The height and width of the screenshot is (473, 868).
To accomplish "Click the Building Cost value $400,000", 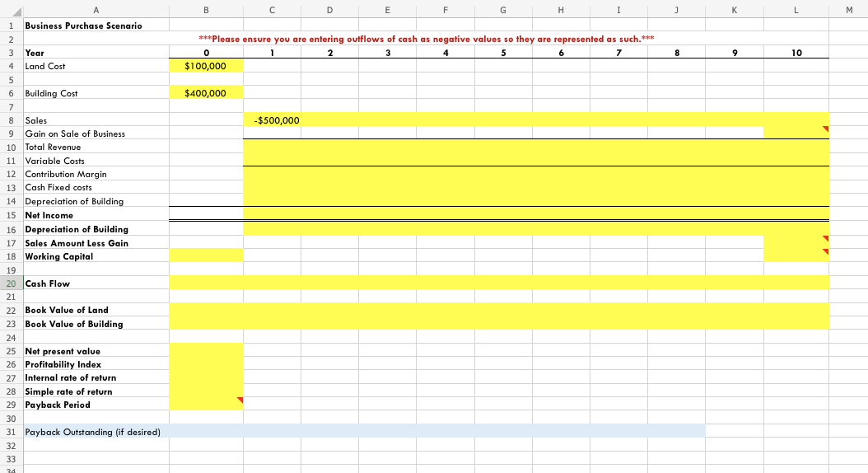I will click(206, 93).
